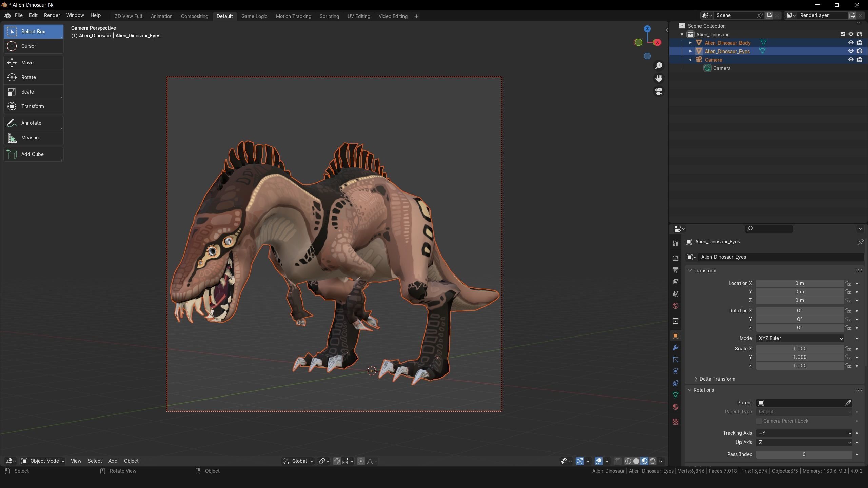
Task: Open the Texture properties tab
Action: point(675,422)
